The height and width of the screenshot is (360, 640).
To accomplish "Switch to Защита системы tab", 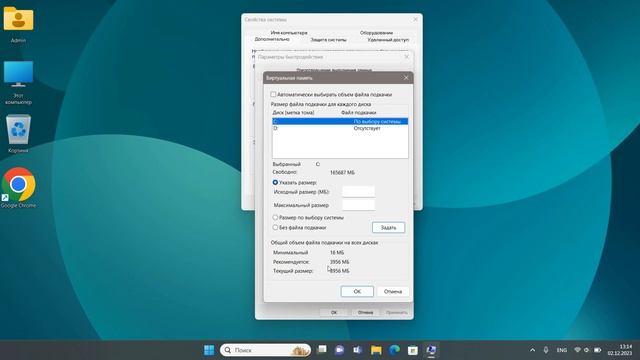I will 329,40.
